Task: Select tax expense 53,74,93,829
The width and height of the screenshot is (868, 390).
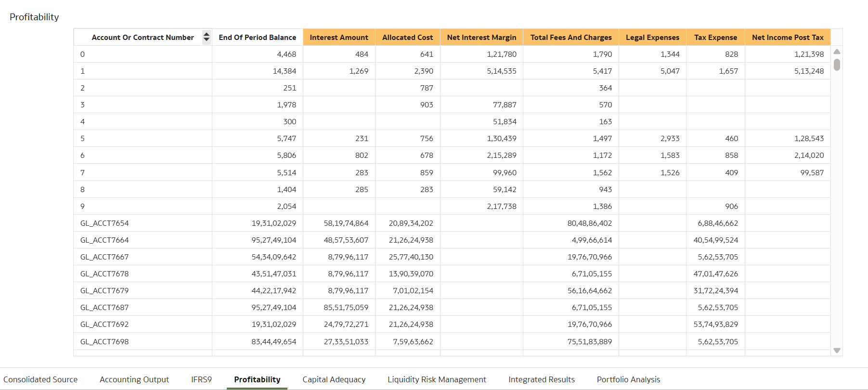Action: [x=715, y=324]
